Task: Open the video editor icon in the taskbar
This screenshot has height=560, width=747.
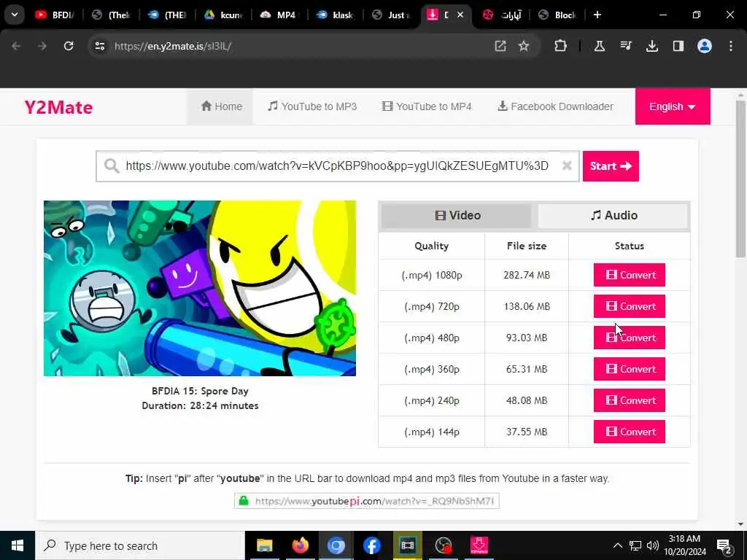Action: tap(407, 545)
